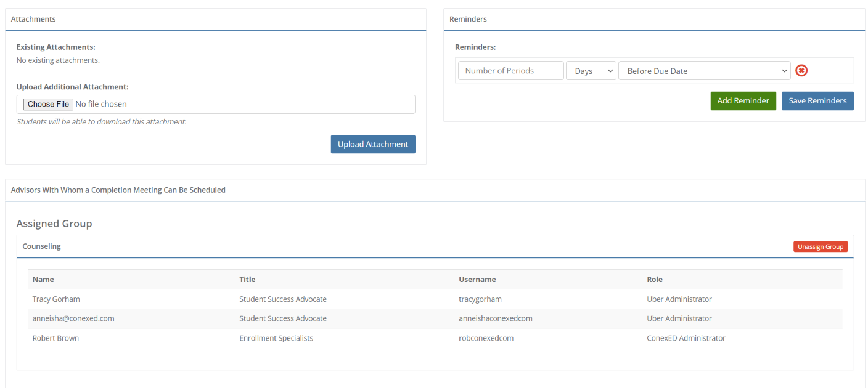Click the Existing Attachments label
This screenshot has width=868, height=388.
56,47
